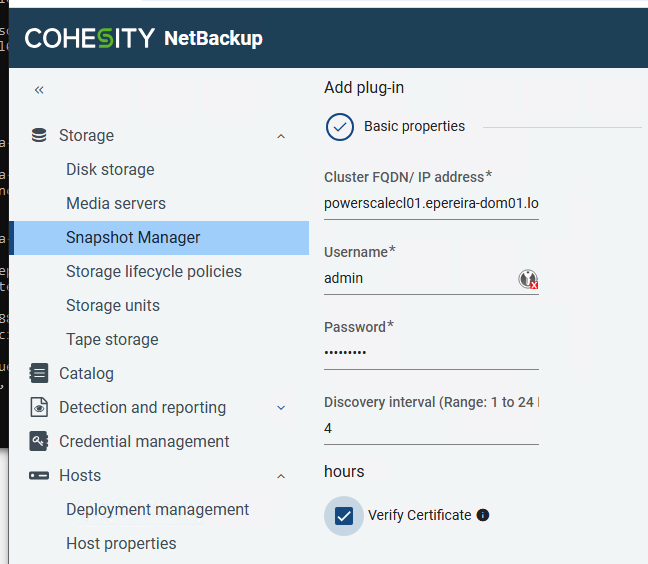Click the Catalog icon in sidebar
Image resolution: width=648 pixels, height=564 pixels.
coord(39,373)
